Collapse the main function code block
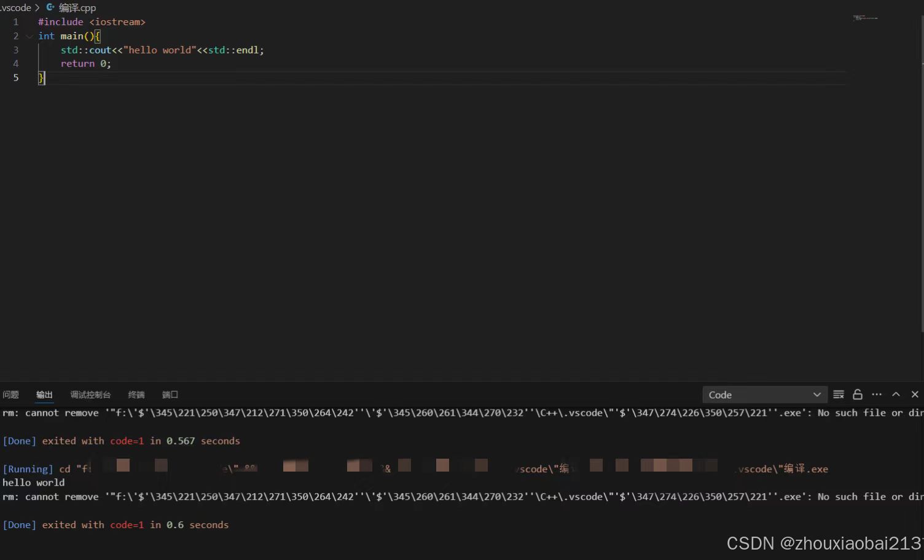This screenshot has height=560, width=924. click(28, 36)
